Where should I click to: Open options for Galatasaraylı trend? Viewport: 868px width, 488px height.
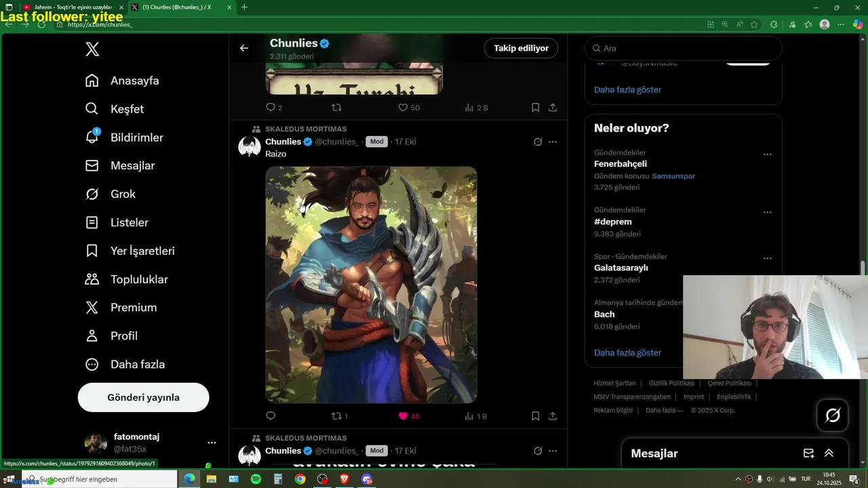pos(768,258)
